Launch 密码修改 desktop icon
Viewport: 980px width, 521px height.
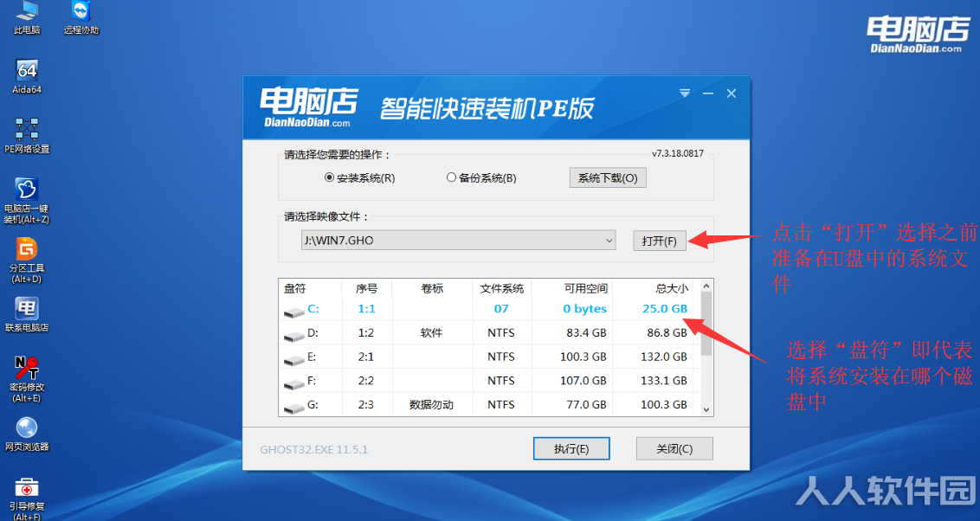click(27, 379)
